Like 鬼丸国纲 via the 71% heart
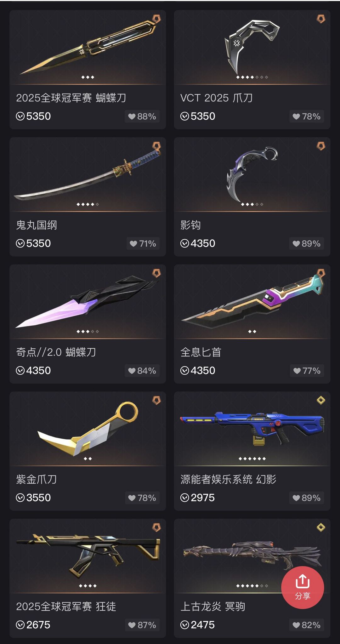Screen dimensions: 340x644 tap(143, 243)
